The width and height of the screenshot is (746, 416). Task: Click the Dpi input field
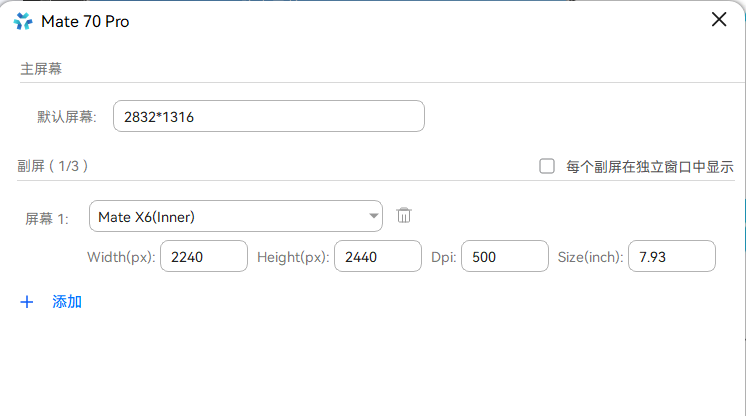point(504,256)
